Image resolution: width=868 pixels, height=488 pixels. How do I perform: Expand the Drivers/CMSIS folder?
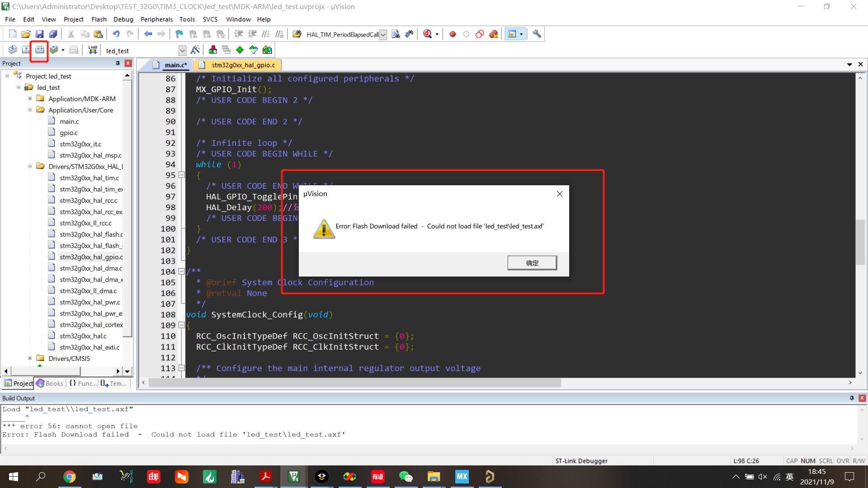pyautogui.click(x=30, y=358)
